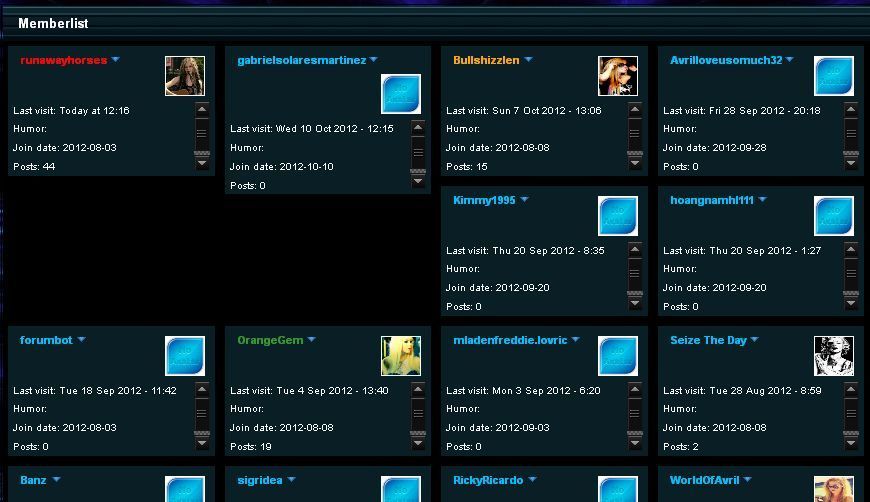Expand dropdown arrow next to Kimmy1995
Viewport: 870px width, 502px height.
(524, 199)
